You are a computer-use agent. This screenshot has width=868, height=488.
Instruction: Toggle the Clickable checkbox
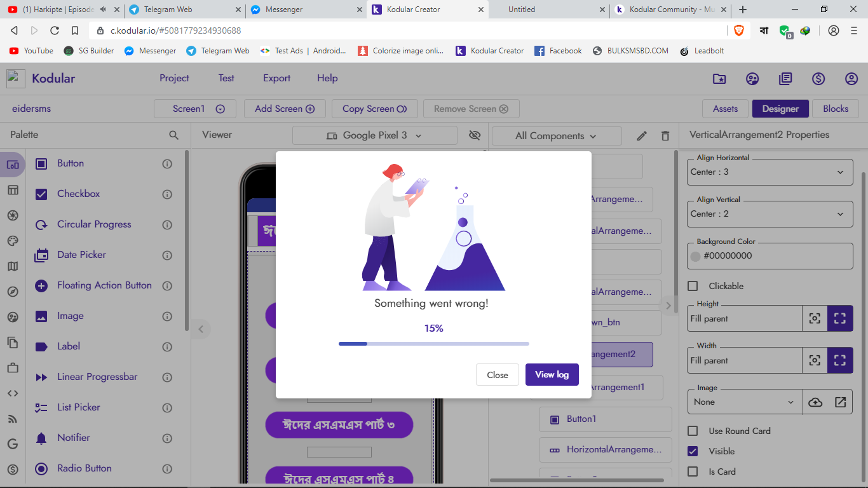pos(693,287)
